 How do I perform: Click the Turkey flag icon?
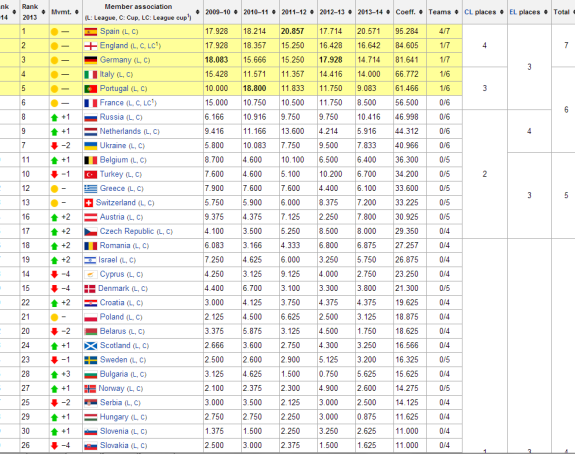[91, 175]
